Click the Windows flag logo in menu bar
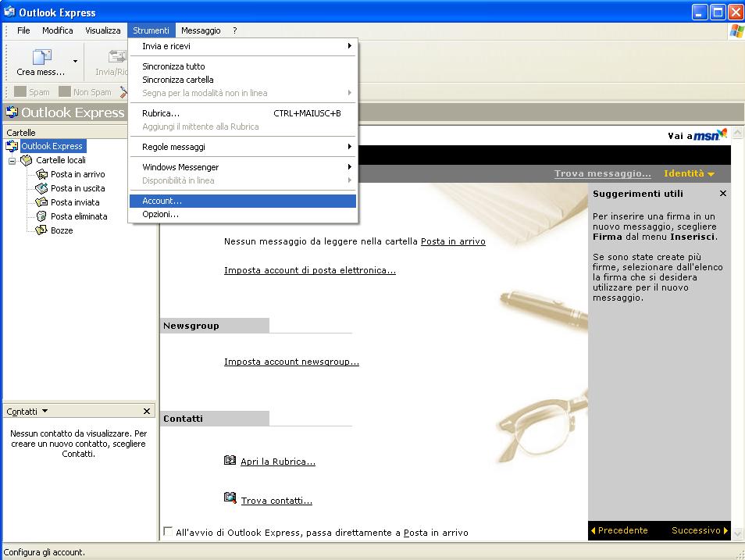This screenshot has width=745, height=560. tap(736, 31)
